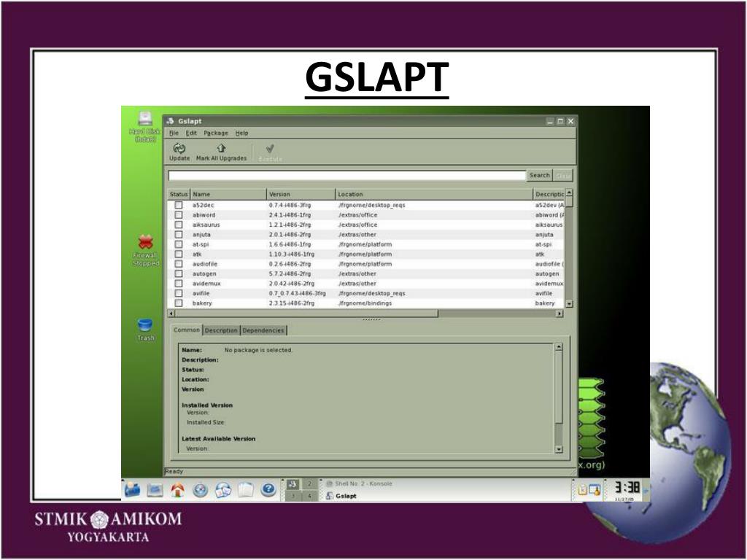The height and width of the screenshot is (560, 747).
Task: Check the a52dec package checkbox
Action: tap(179, 205)
